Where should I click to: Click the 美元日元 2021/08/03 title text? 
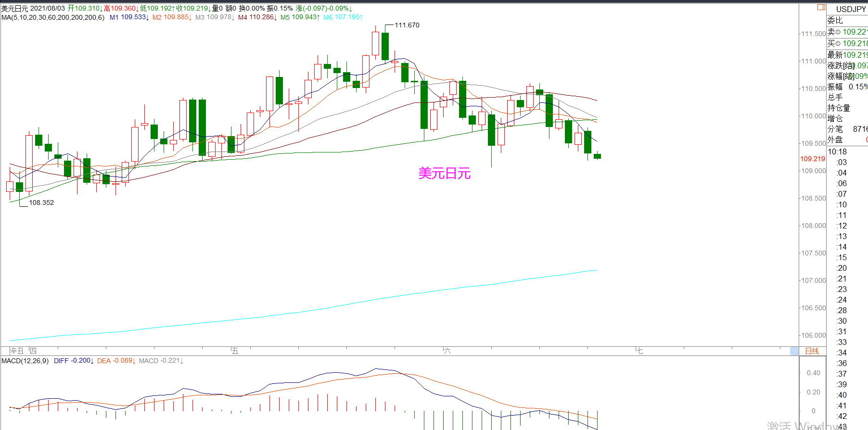tap(33, 9)
